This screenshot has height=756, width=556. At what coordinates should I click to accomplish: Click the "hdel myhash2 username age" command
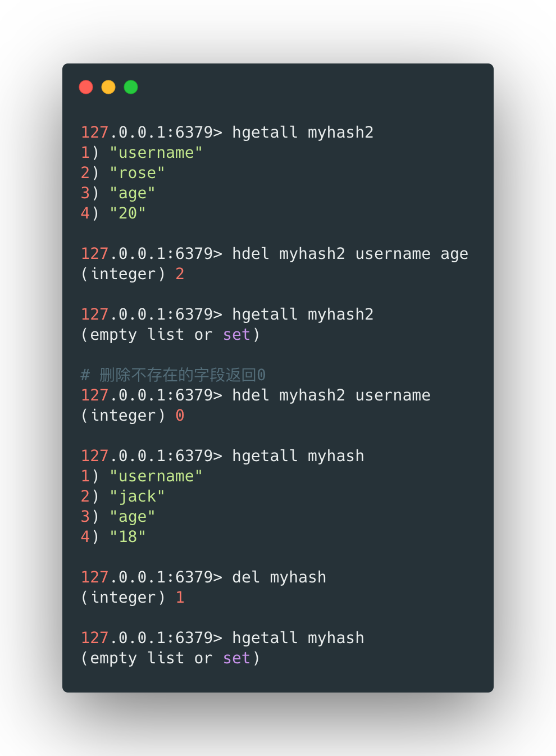click(349, 254)
